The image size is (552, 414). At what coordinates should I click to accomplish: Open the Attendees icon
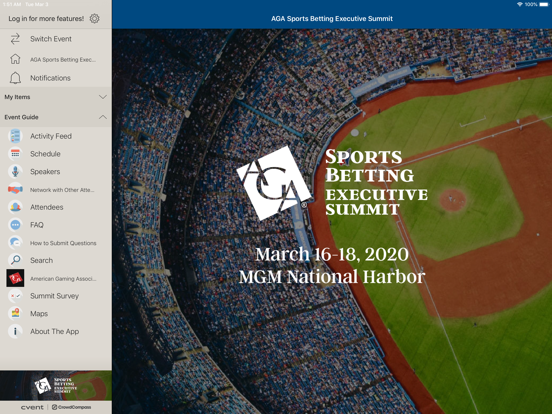(x=15, y=207)
